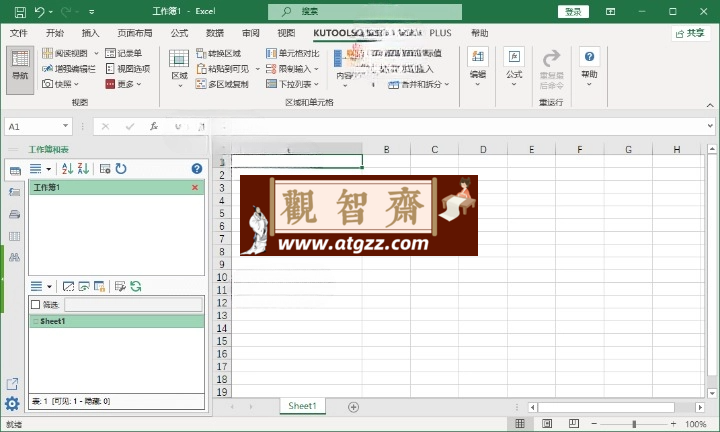Collapse the ribbon with the arrow
Image resolution: width=720 pixels, height=432 pixels.
point(710,105)
